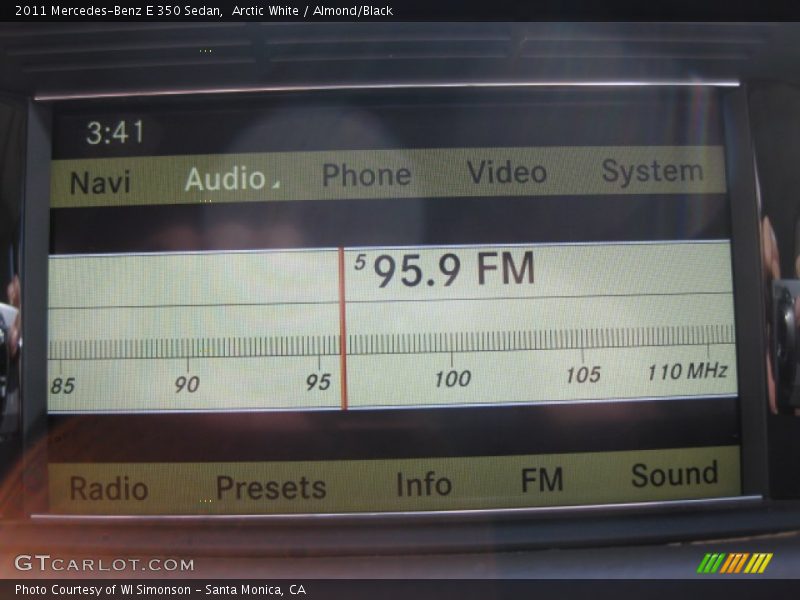800x600 pixels.
Task: Open the Sound settings
Action: pos(674,475)
